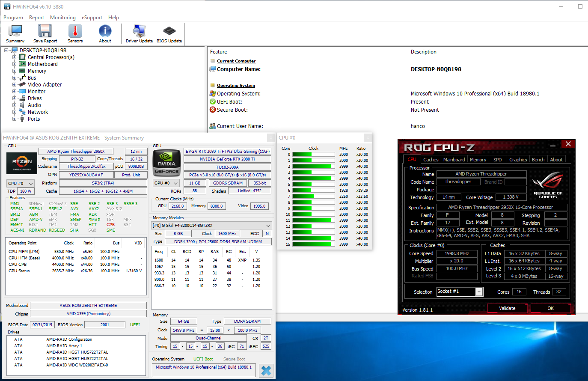Switch to the Caches tab in CPU-Z
588x381 pixels.
pyautogui.click(x=431, y=160)
